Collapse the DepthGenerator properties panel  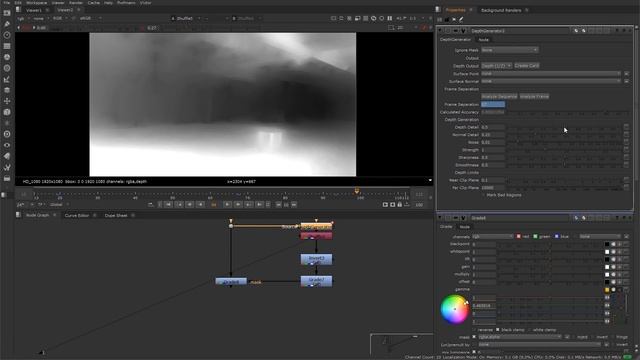[440, 31]
